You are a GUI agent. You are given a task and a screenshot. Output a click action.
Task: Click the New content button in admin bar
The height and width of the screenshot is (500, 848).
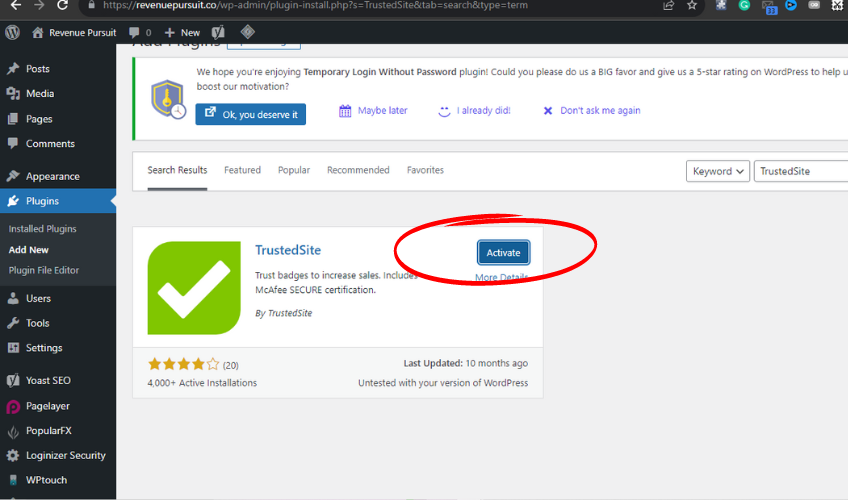coord(182,32)
